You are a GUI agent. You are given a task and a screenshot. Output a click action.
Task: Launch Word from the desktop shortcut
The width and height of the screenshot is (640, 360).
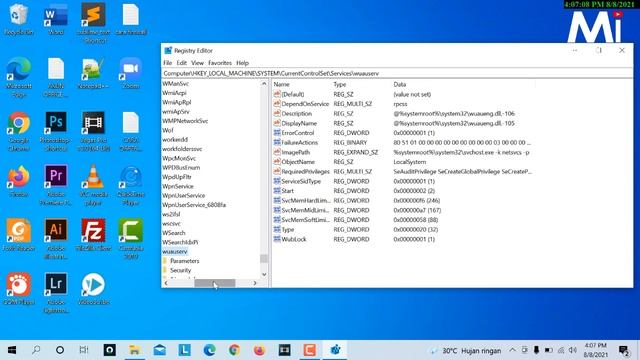click(x=56, y=19)
